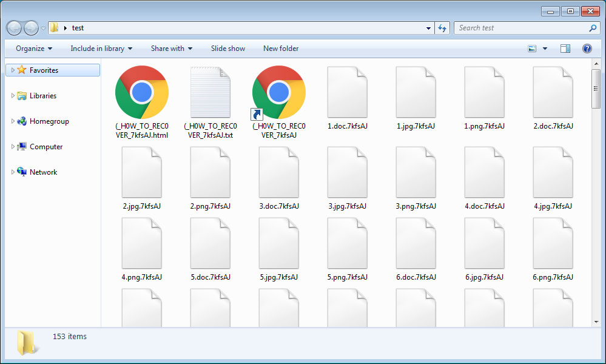Select file icon 4.png.7kfsAJ
Screen dimensions: 606x364
coord(142,243)
